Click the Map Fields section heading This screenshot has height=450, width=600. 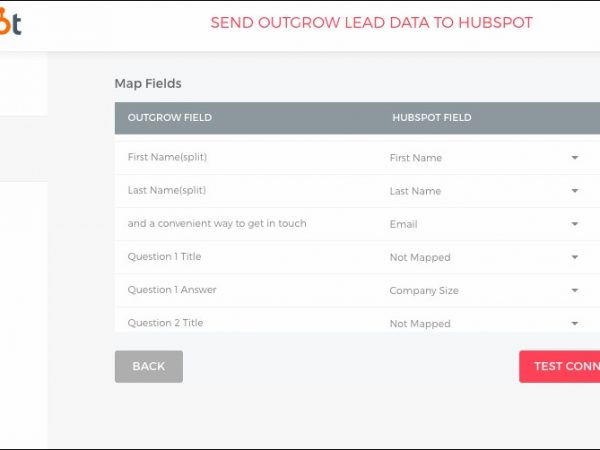click(x=148, y=84)
